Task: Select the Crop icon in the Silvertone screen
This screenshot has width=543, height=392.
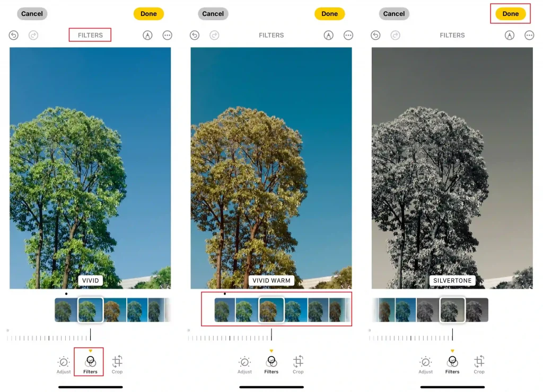Action: click(479, 364)
